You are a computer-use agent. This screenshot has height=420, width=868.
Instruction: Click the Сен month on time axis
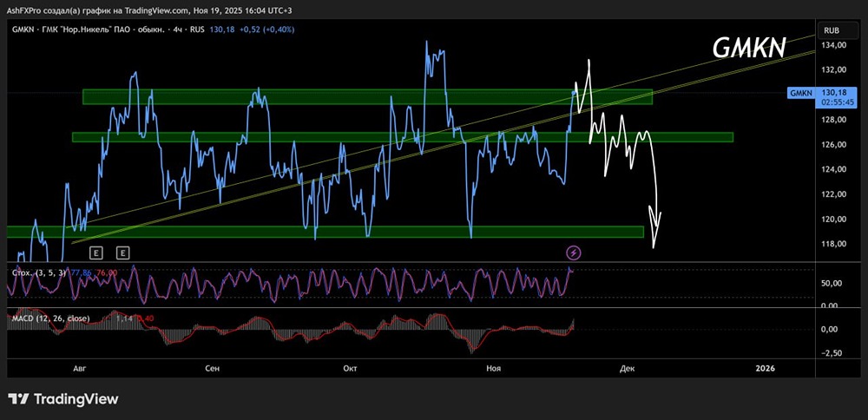pyautogui.click(x=213, y=369)
